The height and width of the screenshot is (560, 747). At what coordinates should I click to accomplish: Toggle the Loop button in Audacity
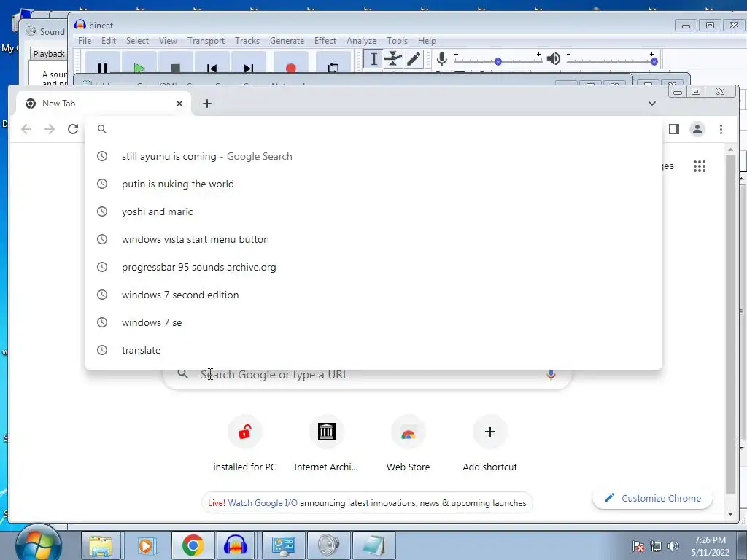[333, 65]
